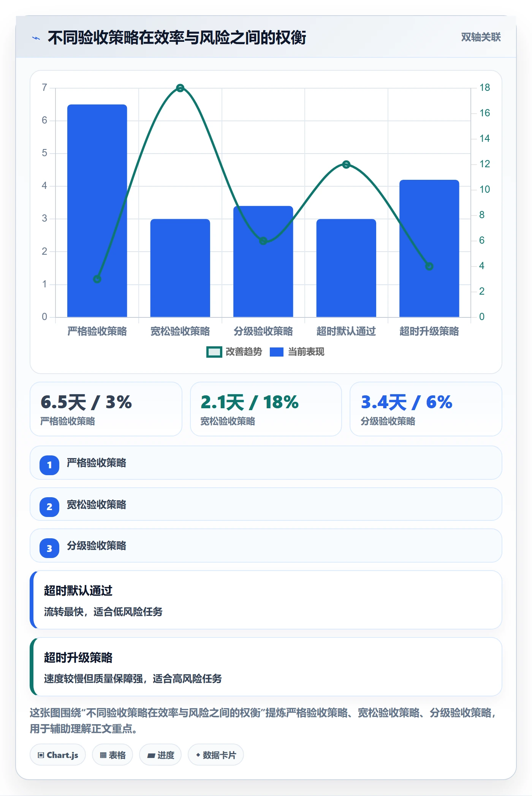This screenshot has width=532, height=796.
Task: Click the diamond icon in the 数据卡片 tag
Action: click(x=198, y=755)
